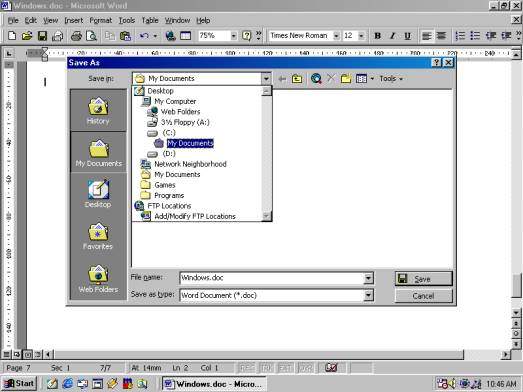Image resolution: width=523 pixels, height=392 pixels.
Task: Toggle bulleted list formatting
Action: (x=475, y=35)
